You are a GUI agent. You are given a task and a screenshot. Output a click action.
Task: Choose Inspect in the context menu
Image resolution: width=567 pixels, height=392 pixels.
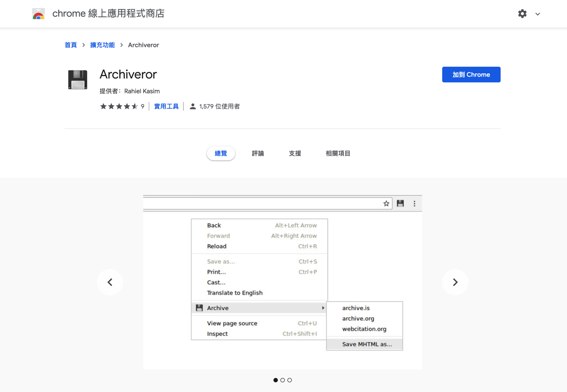click(x=259, y=334)
